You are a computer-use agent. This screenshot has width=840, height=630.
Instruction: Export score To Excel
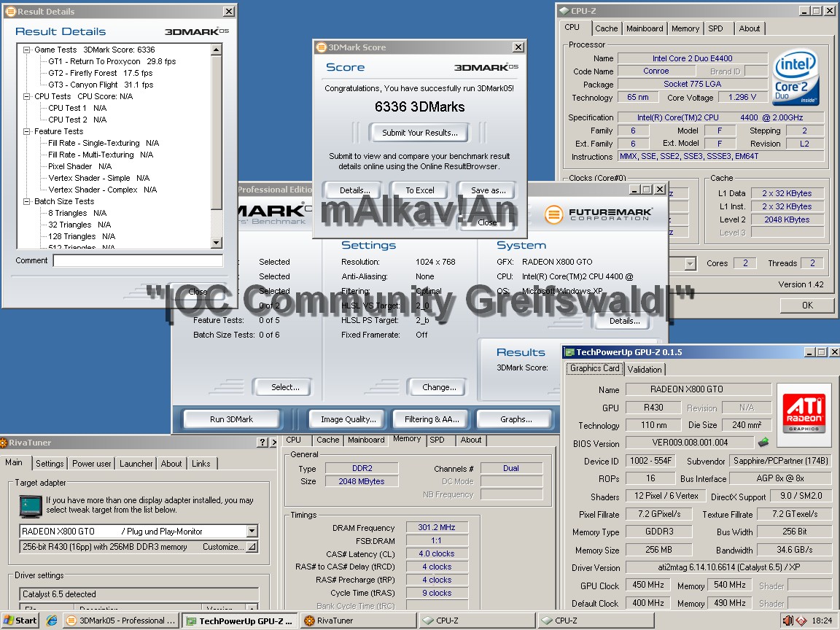(x=419, y=190)
